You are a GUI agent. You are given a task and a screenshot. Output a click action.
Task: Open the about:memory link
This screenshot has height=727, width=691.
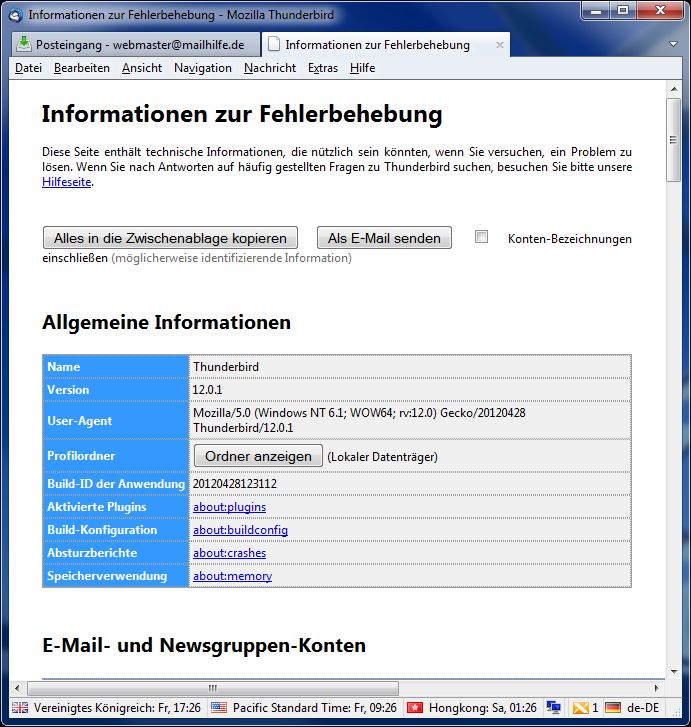(232, 576)
